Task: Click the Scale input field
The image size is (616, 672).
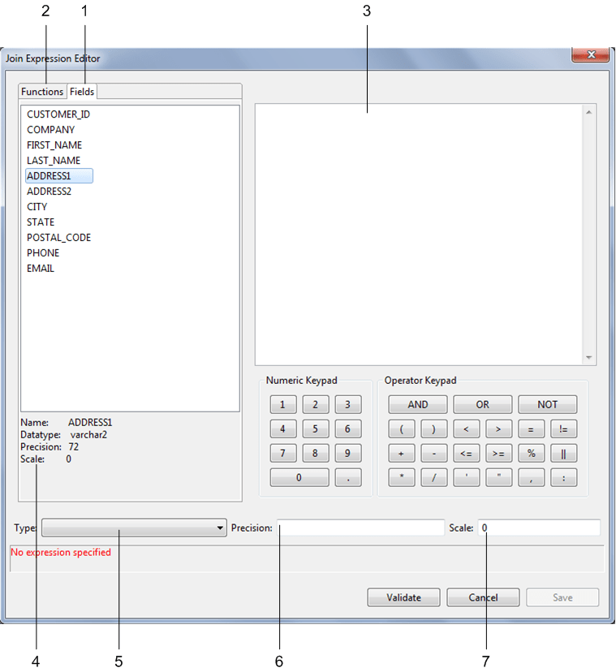Action: [x=539, y=528]
